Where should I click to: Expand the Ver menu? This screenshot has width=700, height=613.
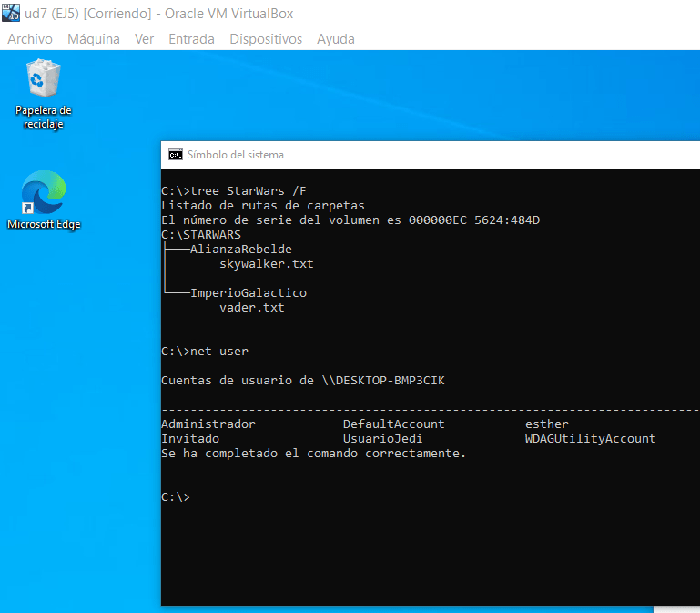[144, 39]
